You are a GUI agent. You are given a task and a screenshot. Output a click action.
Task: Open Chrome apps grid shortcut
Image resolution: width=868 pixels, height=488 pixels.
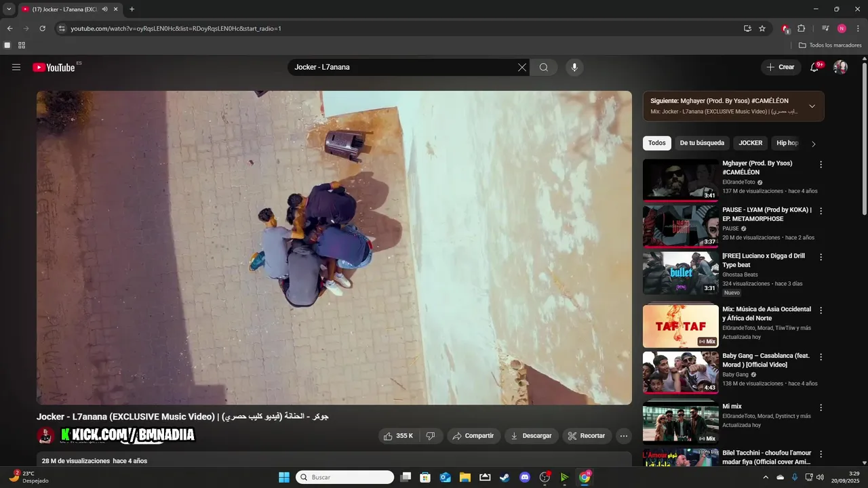point(22,45)
